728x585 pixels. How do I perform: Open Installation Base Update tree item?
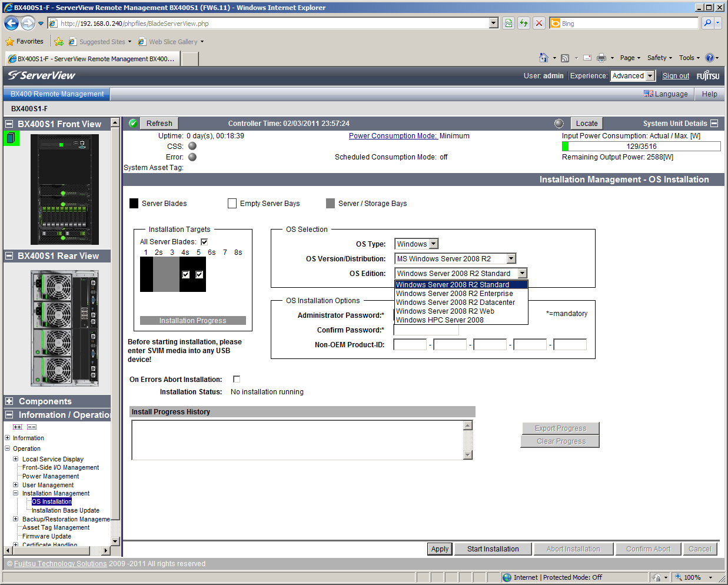(x=65, y=510)
